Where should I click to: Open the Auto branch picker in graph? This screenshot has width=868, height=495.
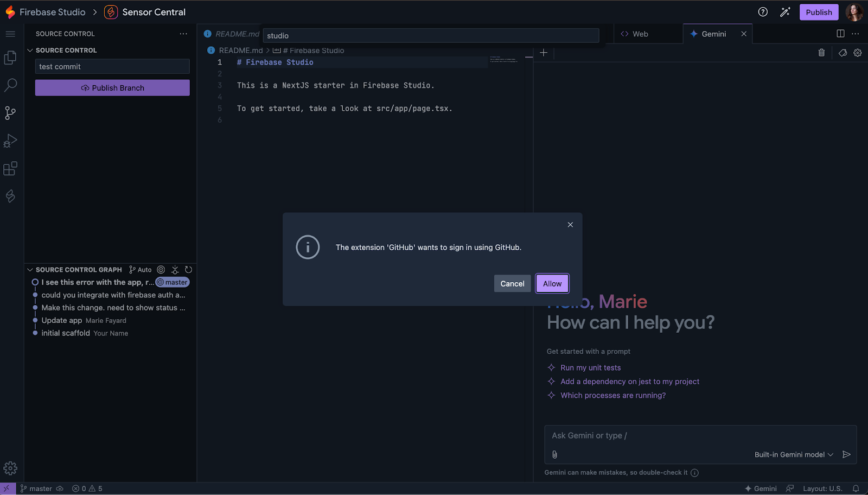click(x=141, y=270)
